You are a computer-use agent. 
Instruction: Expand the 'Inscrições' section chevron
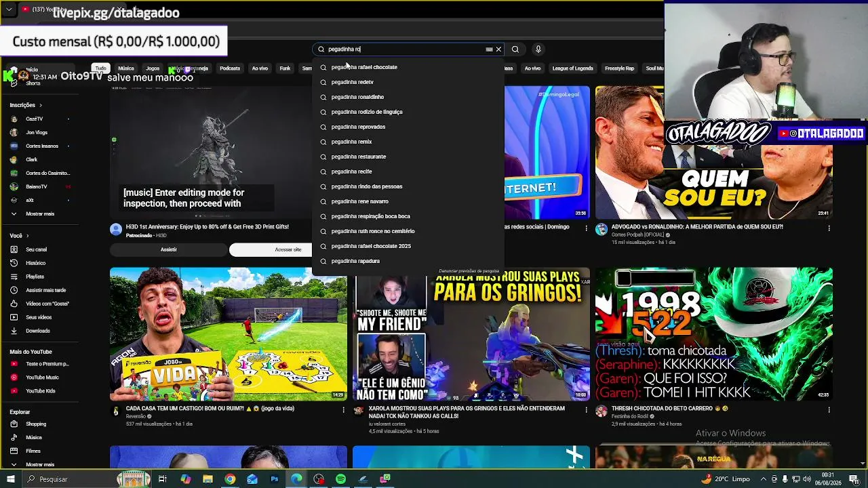coord(41,105)
